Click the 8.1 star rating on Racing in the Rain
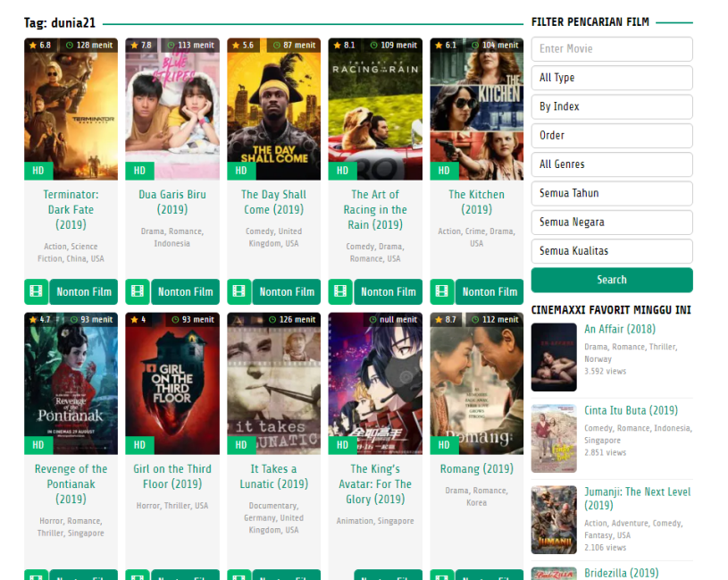 click(x=344, y=45)
